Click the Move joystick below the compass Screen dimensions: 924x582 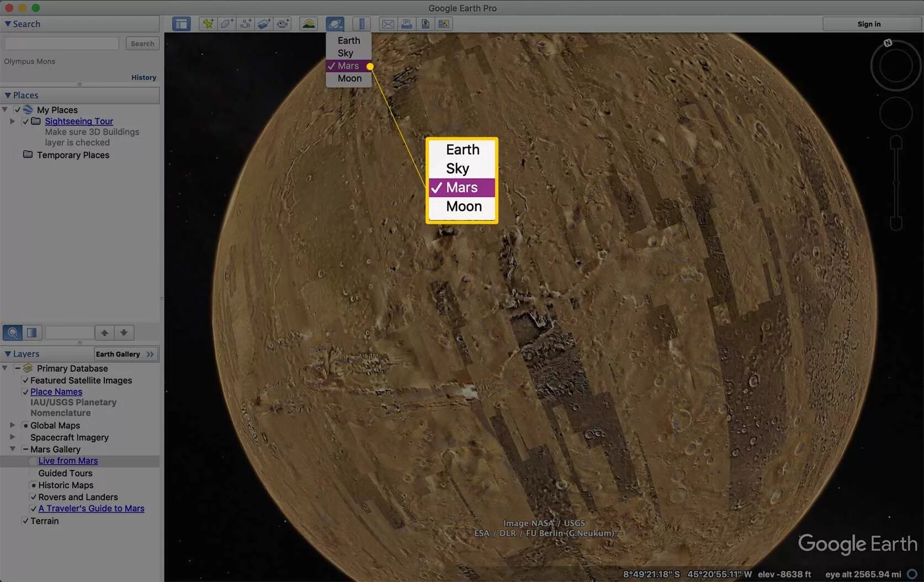click(895, 113)
